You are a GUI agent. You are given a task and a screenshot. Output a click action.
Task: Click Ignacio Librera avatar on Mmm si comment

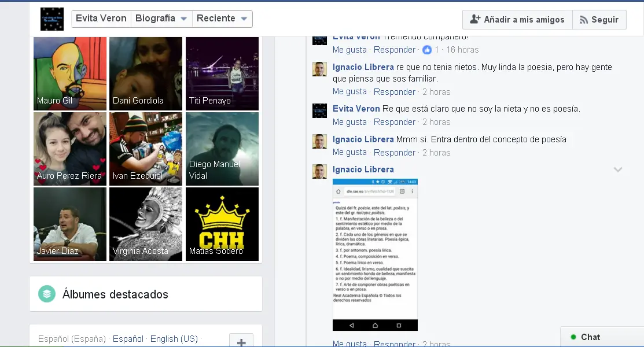coord(319,141)
